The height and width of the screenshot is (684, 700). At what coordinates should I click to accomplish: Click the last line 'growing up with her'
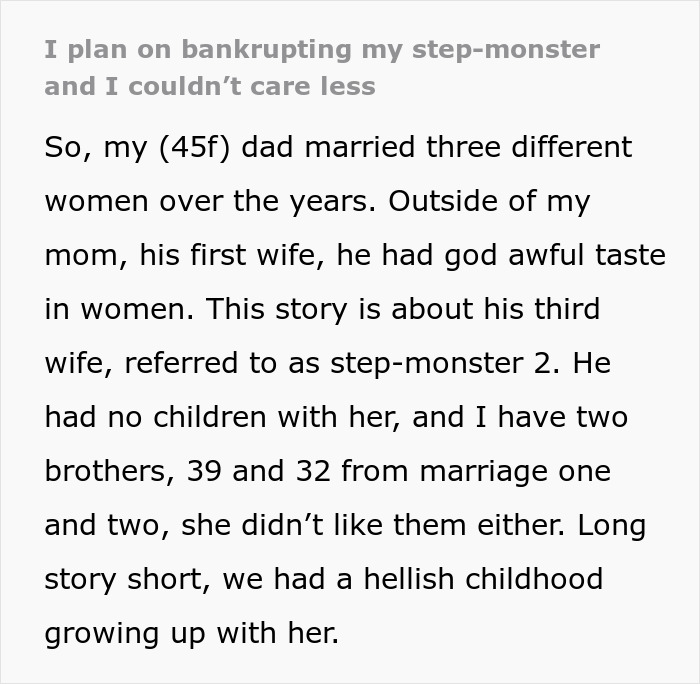coord(192,633)
